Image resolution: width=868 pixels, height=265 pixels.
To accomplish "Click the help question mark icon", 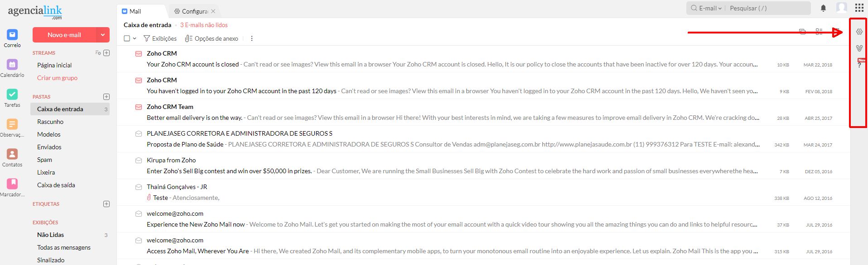I will click(x=859, y=65).
